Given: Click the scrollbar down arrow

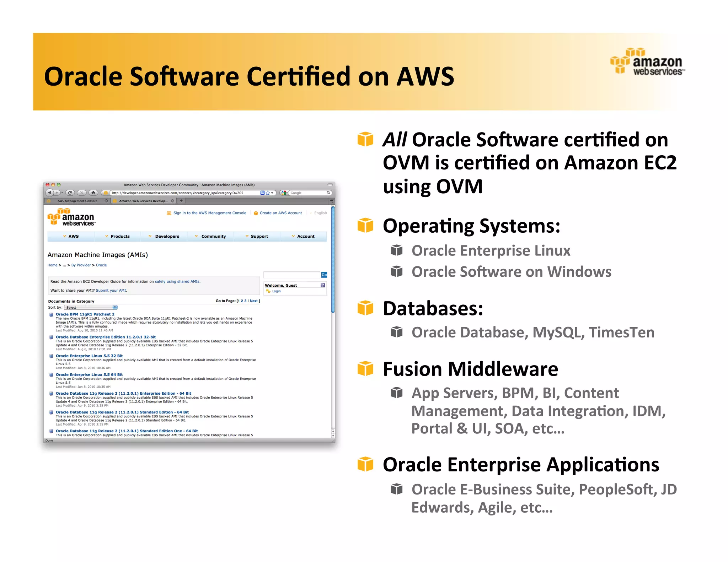Looking at the screenshot, I should point(333,435).
